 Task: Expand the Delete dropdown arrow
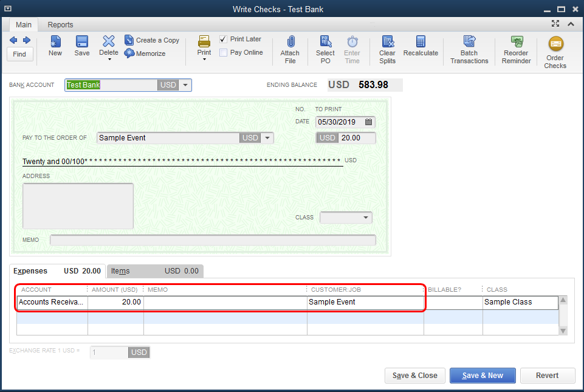coord(109,59)
